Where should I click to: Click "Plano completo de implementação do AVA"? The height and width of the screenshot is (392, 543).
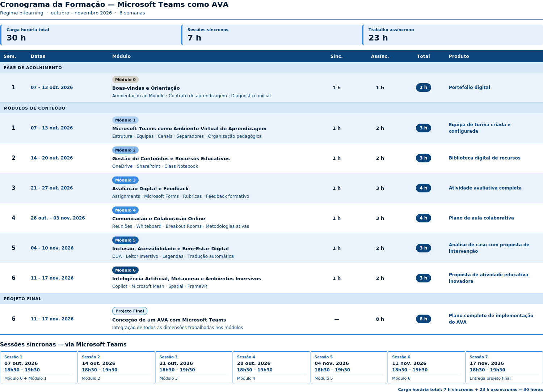[x=491, y=319]
